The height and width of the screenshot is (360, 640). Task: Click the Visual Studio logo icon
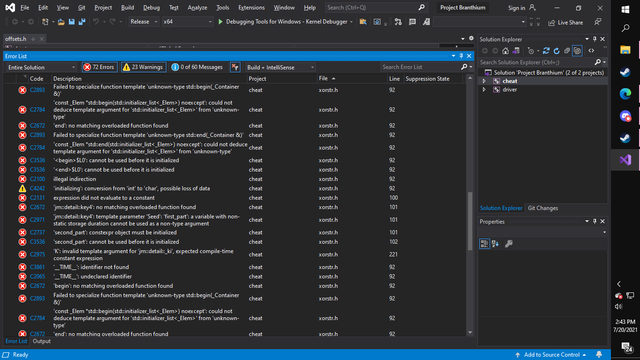10,7
